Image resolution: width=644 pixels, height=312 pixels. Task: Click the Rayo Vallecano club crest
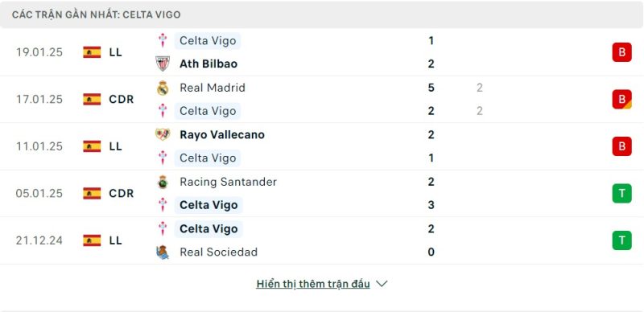click(163, 134)
